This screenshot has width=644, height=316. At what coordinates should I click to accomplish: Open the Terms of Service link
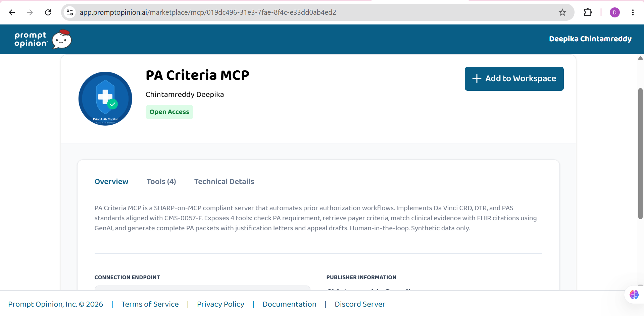click(x=150, y=304)
